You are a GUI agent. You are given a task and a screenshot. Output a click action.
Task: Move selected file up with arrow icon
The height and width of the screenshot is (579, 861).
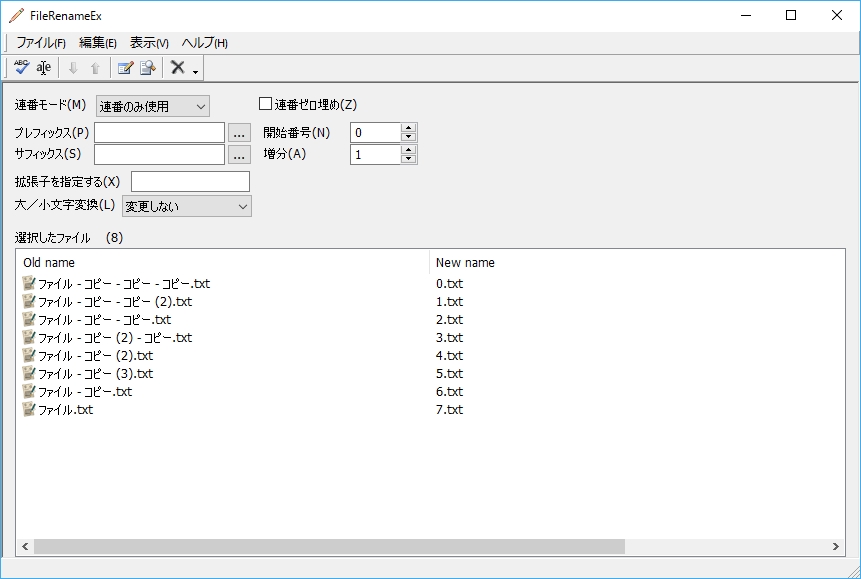[96, 68]
